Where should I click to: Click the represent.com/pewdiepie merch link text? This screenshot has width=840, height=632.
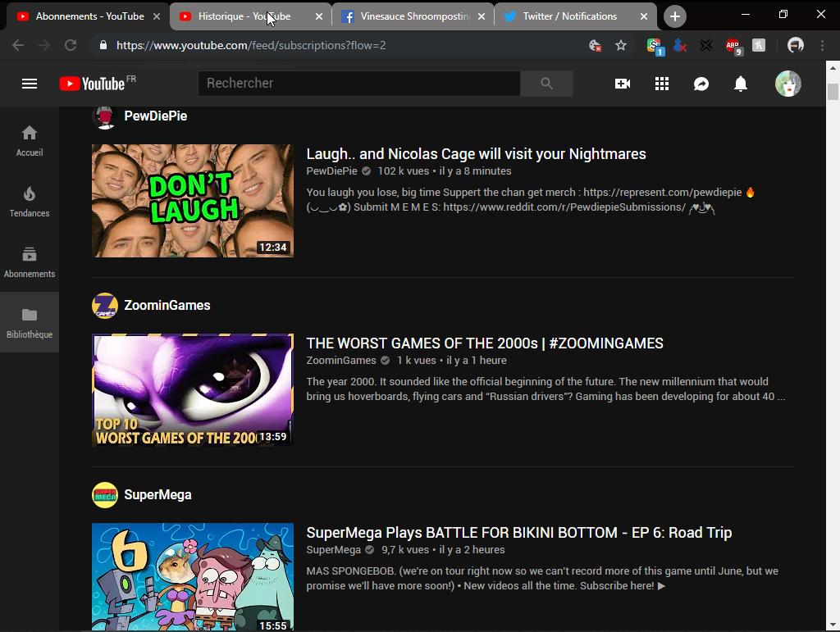coord(662,193)
